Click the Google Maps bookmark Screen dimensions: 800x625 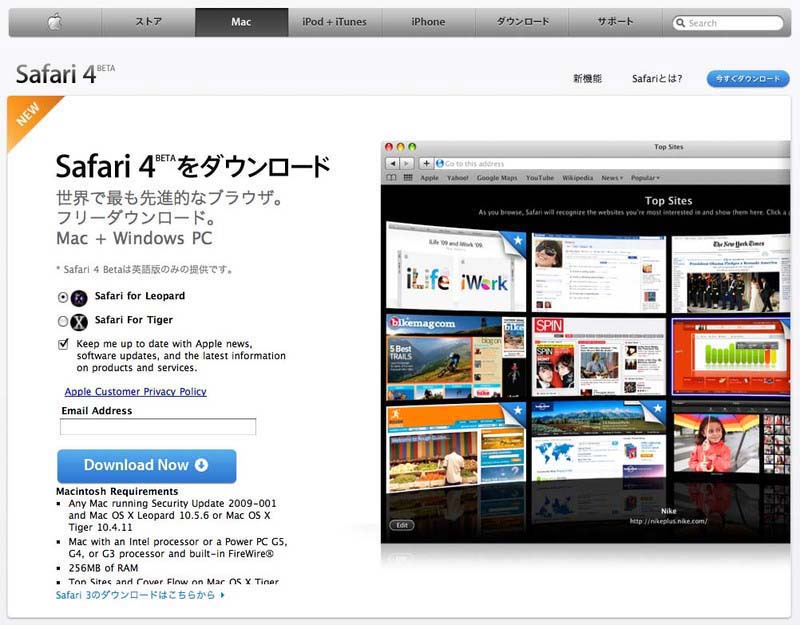[497, 178]
